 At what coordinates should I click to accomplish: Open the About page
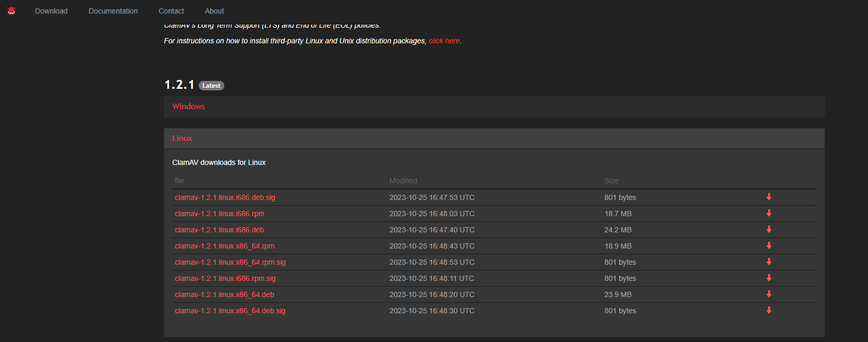point(214,11)
